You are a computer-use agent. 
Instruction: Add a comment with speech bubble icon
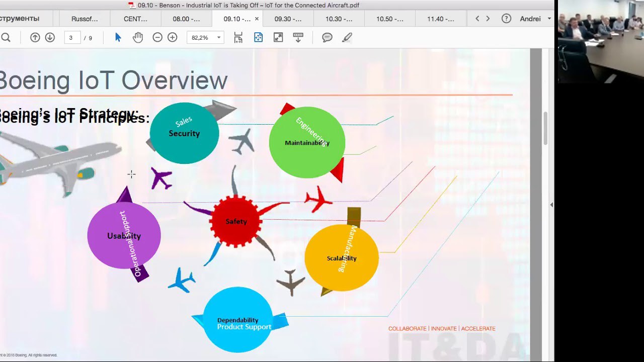(x=327, y=38)
